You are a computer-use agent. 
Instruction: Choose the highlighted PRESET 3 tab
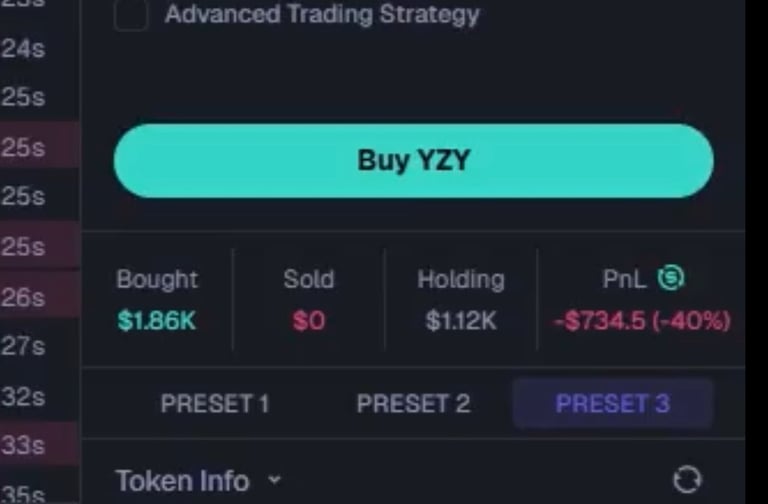[612, 404]
